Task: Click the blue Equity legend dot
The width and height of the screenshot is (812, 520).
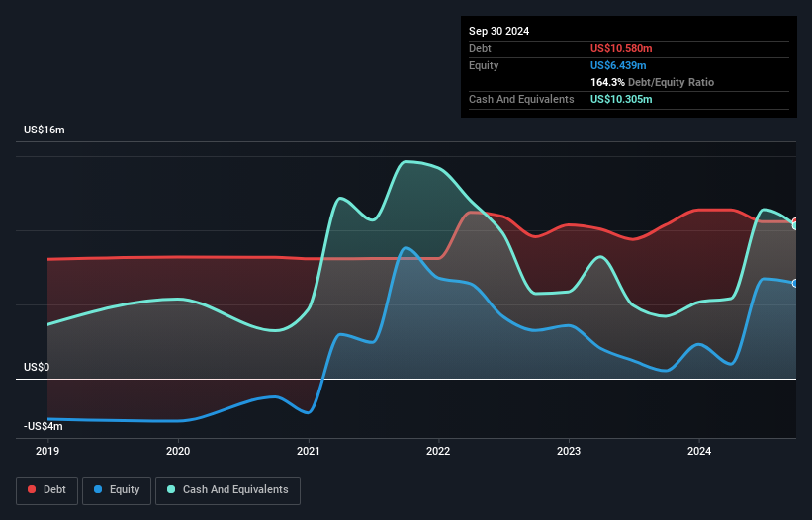Action: pos(98,489)
